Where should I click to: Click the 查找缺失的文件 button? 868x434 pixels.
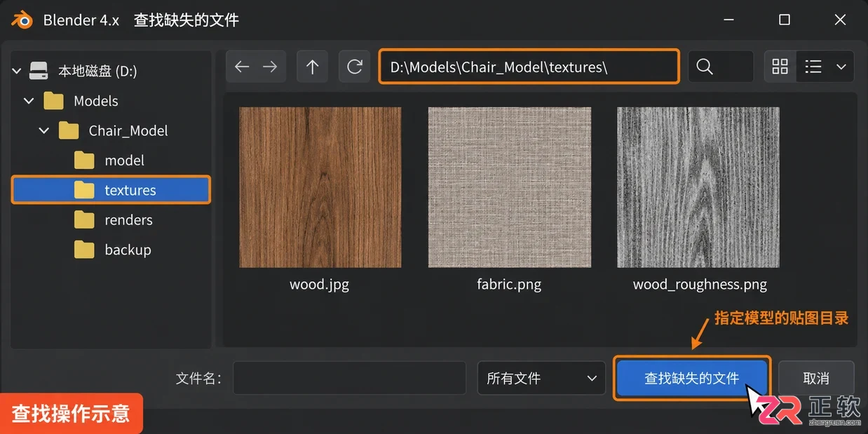[692, 378]
